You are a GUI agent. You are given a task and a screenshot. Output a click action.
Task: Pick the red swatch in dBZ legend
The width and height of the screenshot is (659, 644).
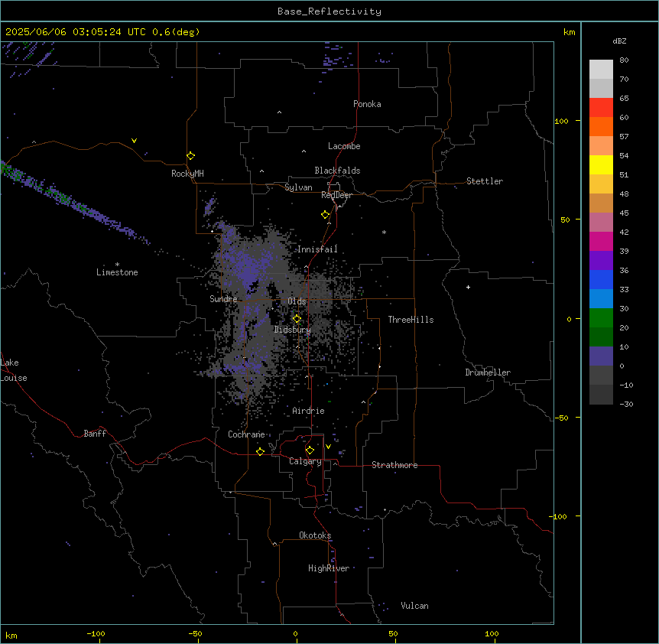click(601, 108)
